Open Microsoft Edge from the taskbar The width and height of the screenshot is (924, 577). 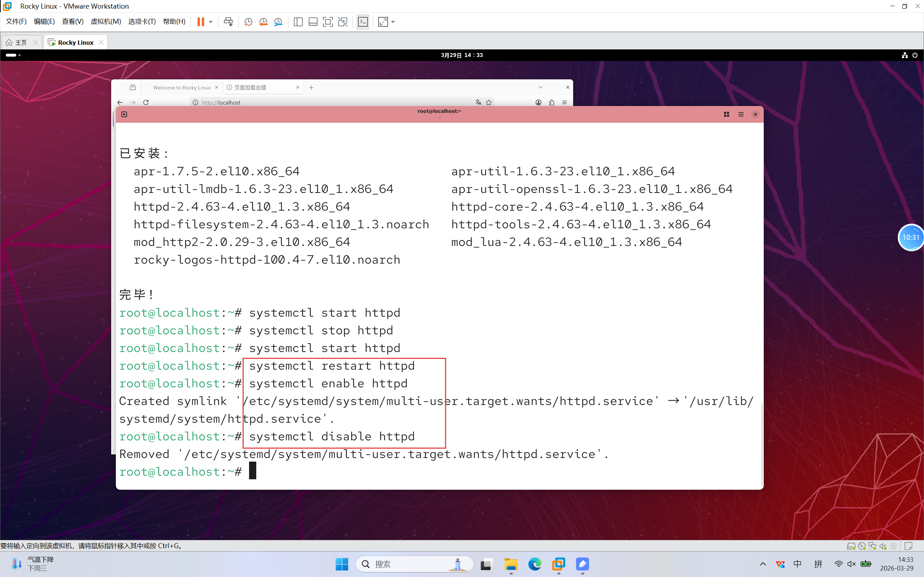(x=535, y=564)
